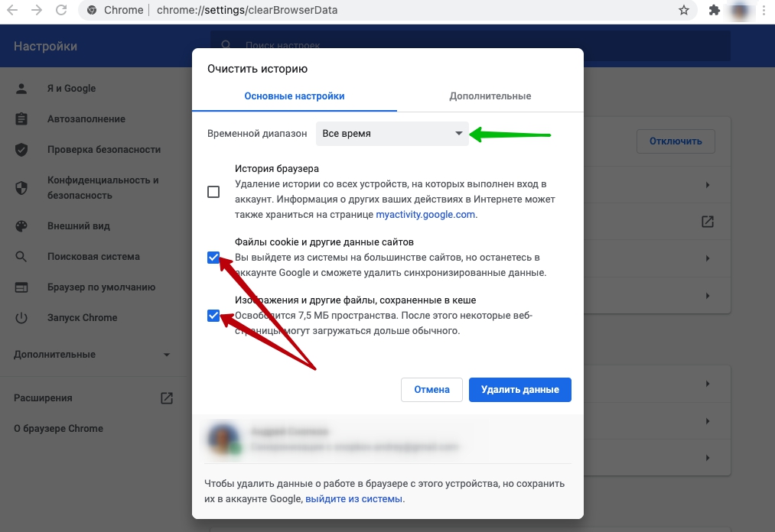Click Внешний вид palette icon
Viewport: 775px width, 532px height.
[21, 226]
